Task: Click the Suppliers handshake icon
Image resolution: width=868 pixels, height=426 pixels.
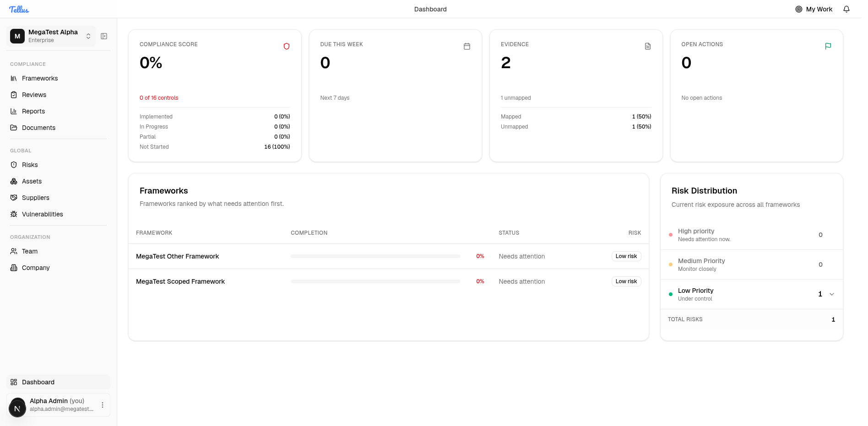Action: coord(14,198)
